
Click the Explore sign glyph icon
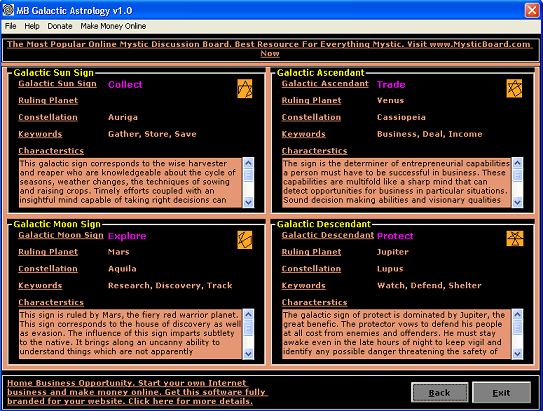244,240
